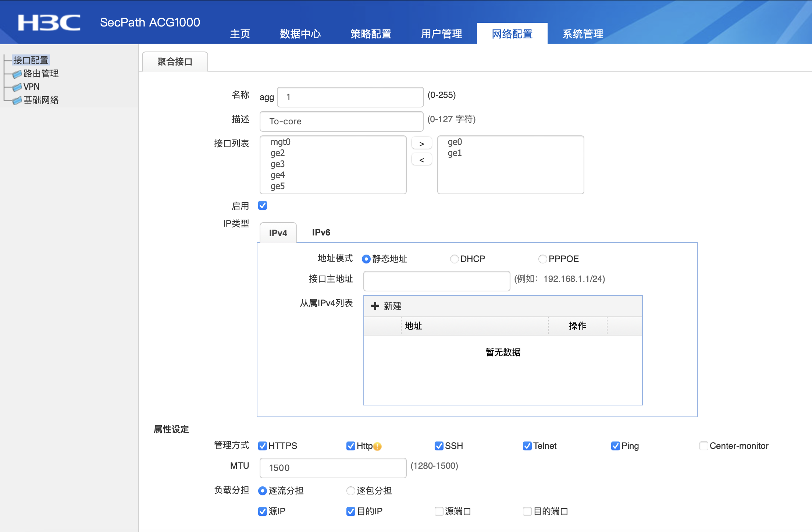Enable Center-monitor management checkbox

point(704,446)
